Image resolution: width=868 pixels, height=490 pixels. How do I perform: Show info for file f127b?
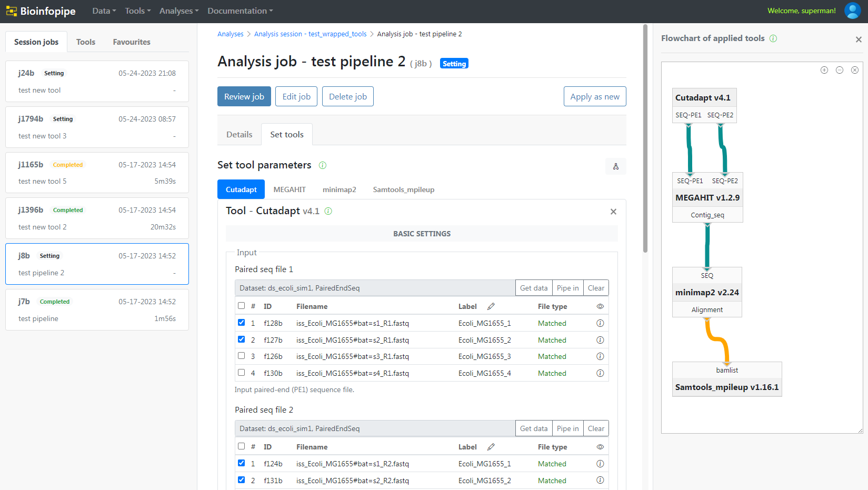(600, 340)
